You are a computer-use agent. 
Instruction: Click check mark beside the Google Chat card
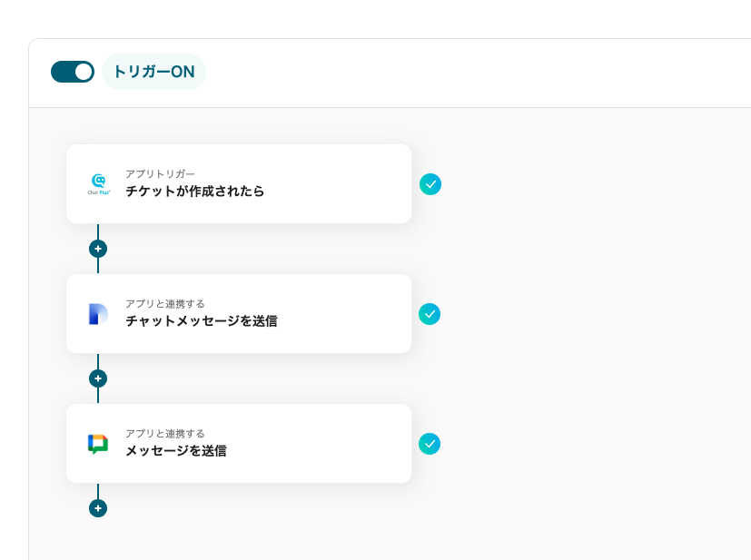pos(430,444)
